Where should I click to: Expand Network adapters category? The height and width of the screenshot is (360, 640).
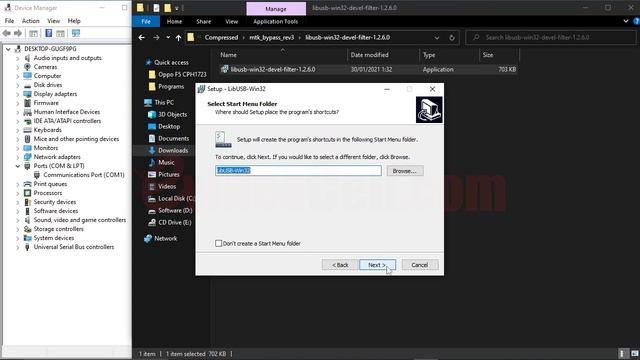18,157
